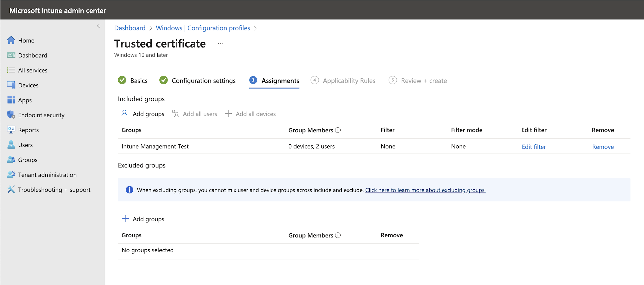Select the Add all devices icon

[228, 113]
